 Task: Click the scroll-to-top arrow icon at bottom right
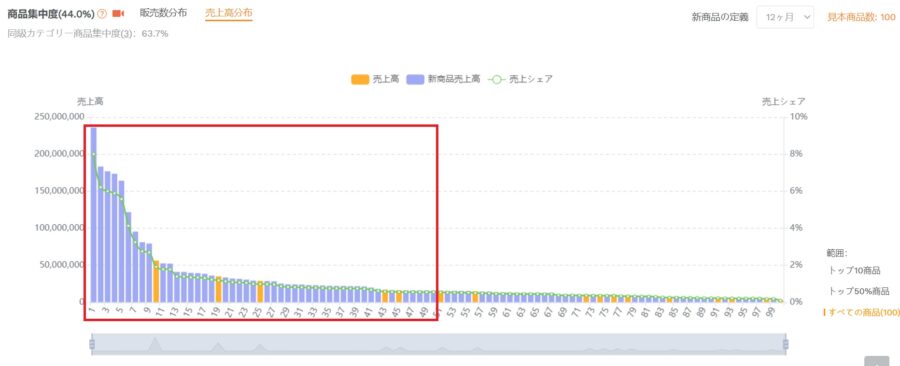coord(876,362)
